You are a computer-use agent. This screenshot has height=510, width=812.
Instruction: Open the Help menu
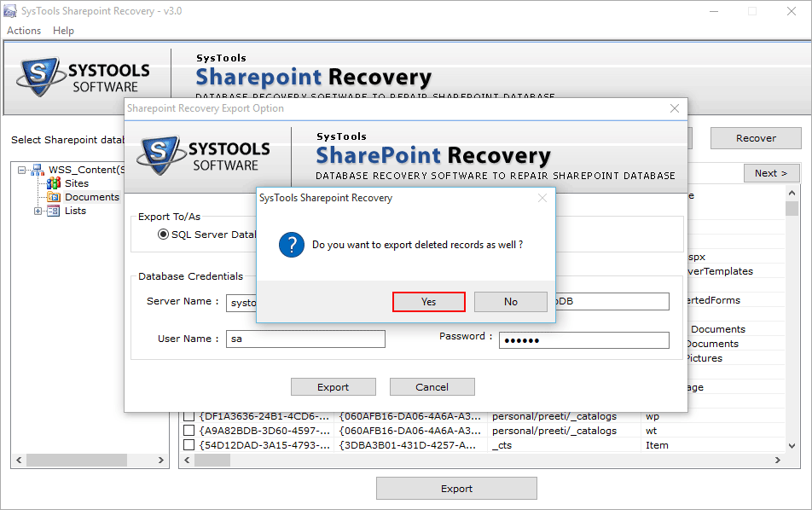tap(63, 31)
